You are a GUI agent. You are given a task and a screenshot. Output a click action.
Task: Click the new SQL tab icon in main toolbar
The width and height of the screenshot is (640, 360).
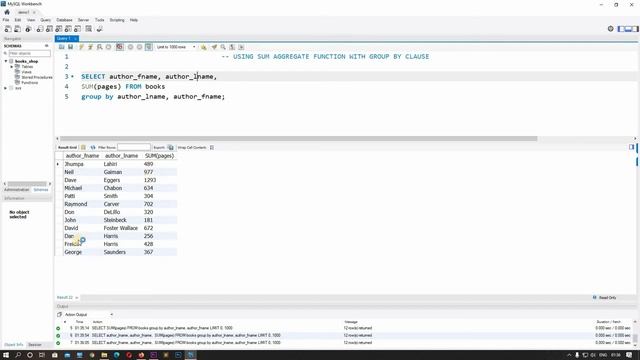pos(8,29)
